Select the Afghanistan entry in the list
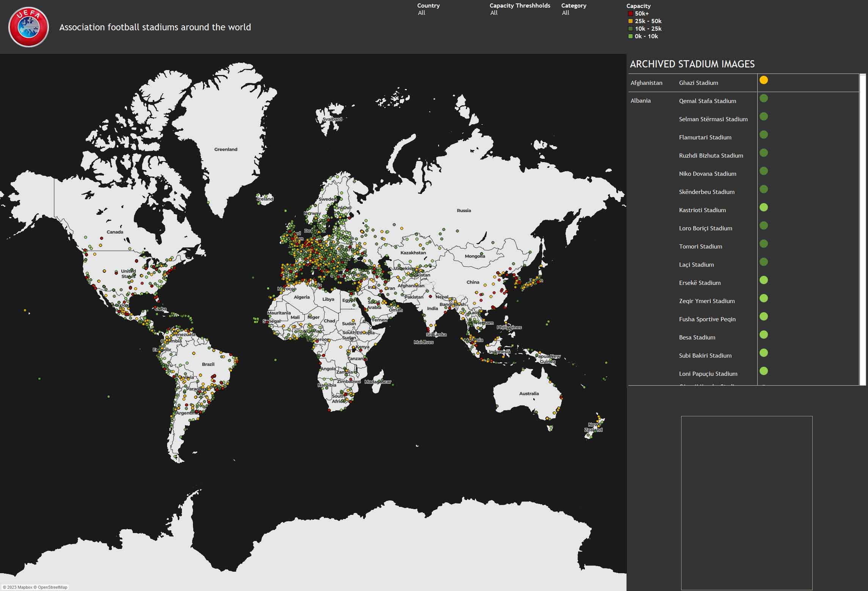 point(646,83)
